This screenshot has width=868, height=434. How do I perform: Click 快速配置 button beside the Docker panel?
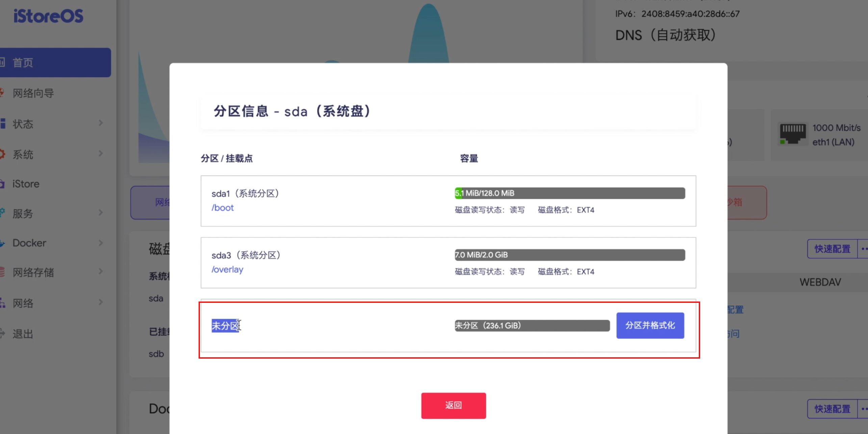[832, 409]
